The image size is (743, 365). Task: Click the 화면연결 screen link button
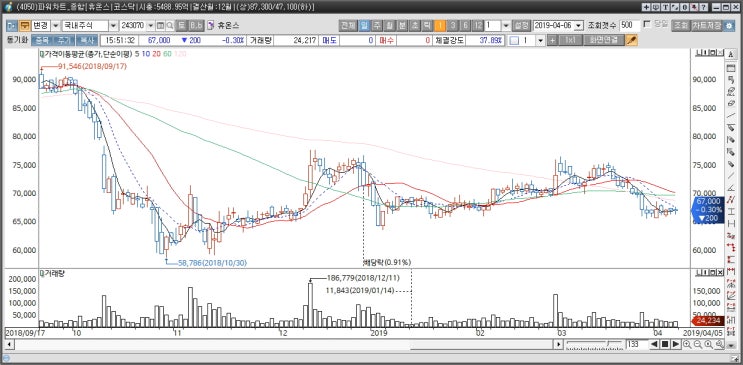(x=604, y=40)
